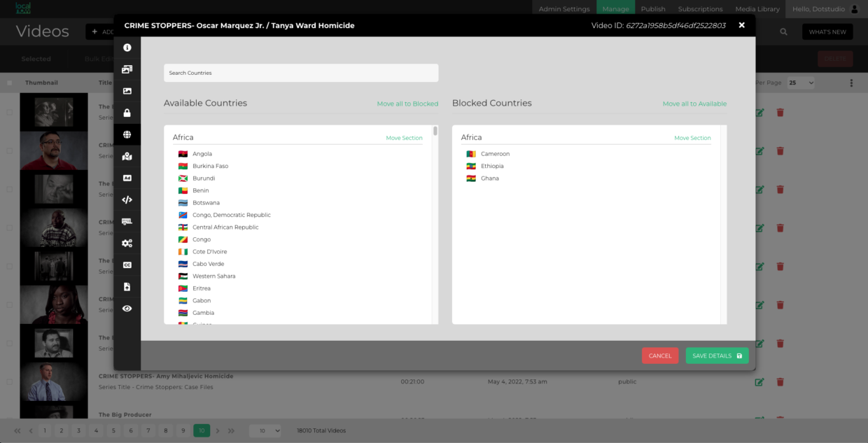Open the pagination size dropdown showing 10
Screen dimensions: 868x443
coord(265,430)
